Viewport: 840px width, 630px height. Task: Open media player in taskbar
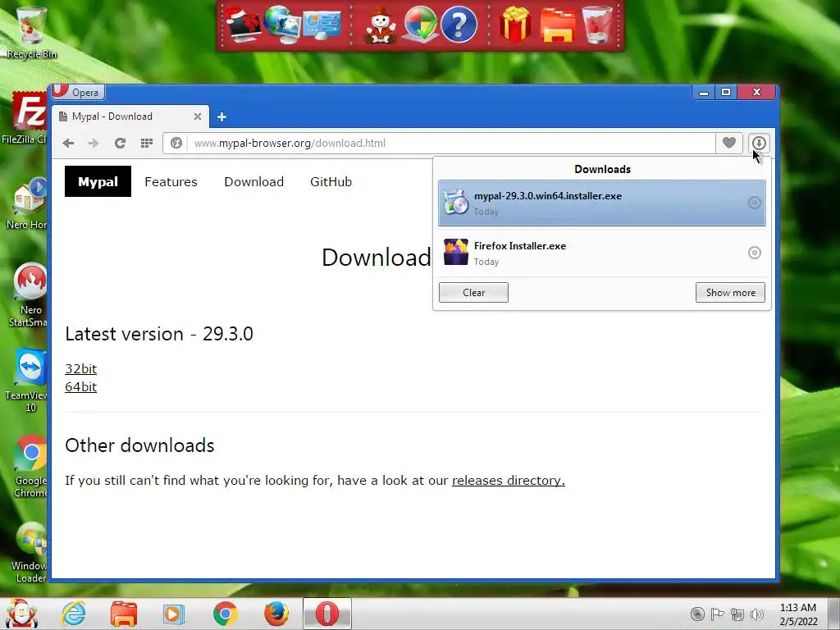[x=174, y=614]
